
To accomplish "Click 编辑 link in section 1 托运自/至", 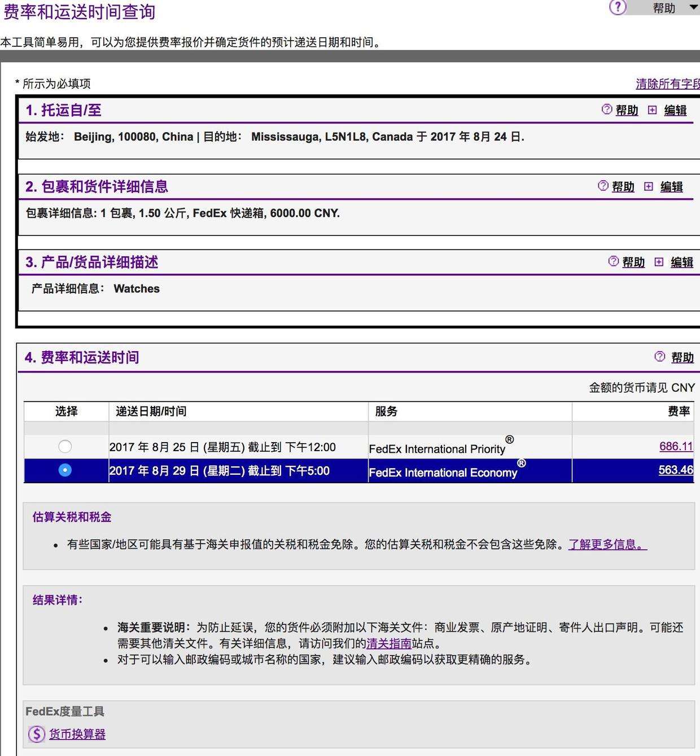I will (675, 110).
